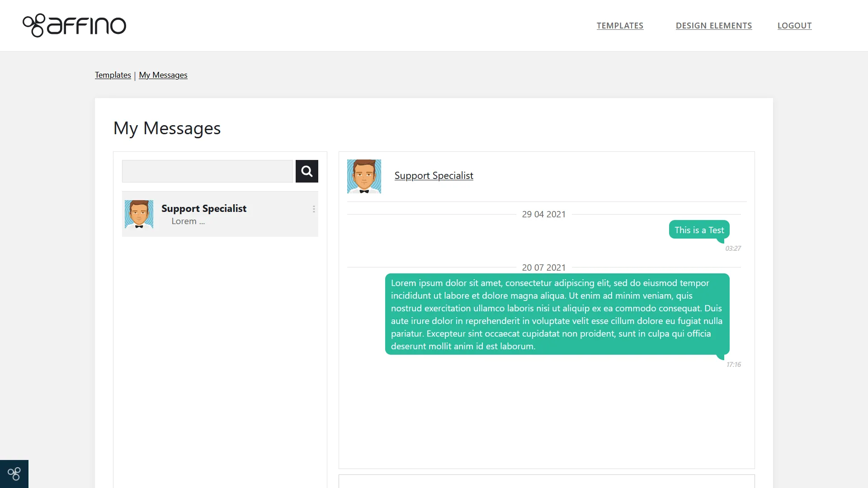
Task: Focus the message compose box below chat
Action: pos(546,481)
